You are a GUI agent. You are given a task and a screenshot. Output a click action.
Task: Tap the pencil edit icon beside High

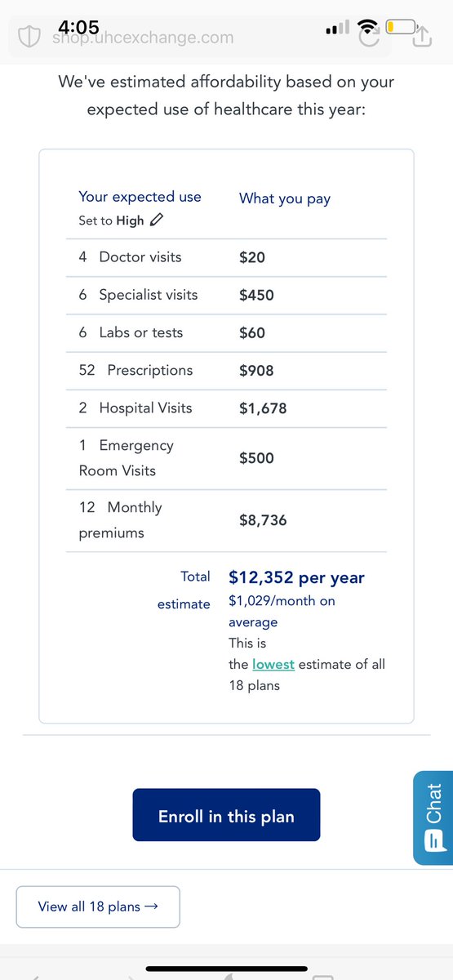click(x=157, y=220)
